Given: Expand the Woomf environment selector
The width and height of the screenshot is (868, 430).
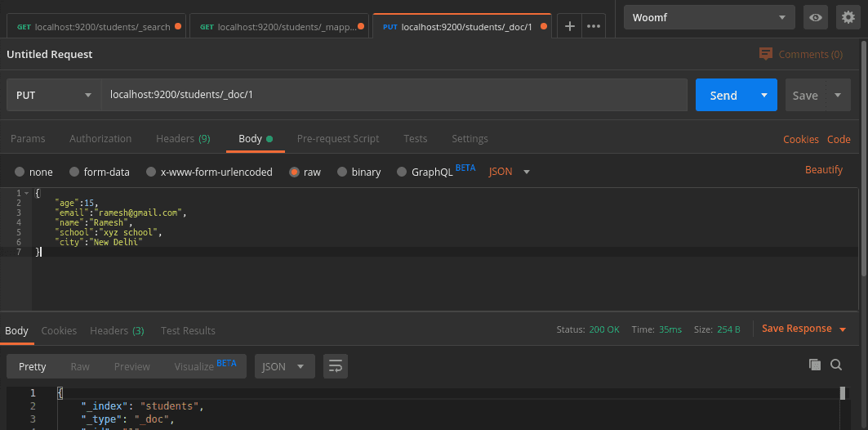Looking at the screenshot, I should pos(709,17).
